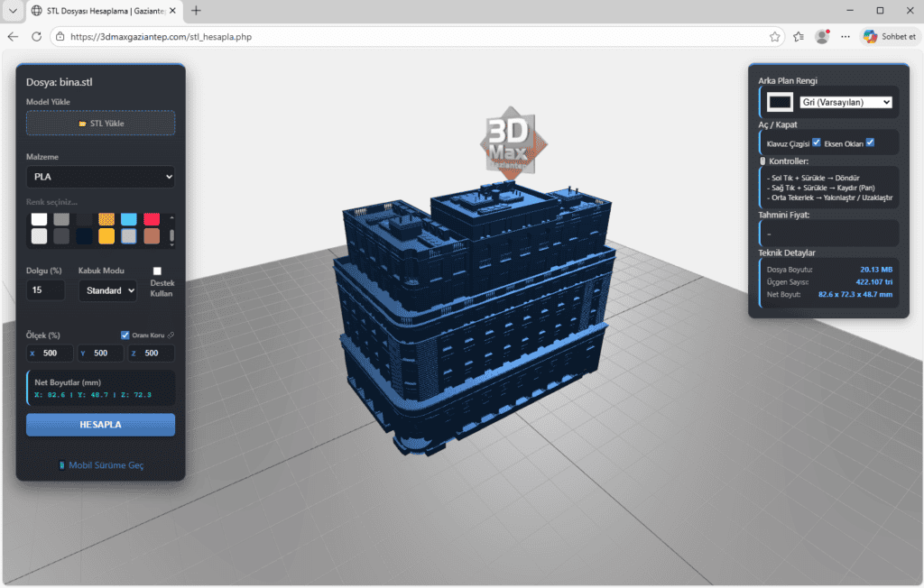Toggle the Eksen Okları checkbox

click(x=870, y=142)
